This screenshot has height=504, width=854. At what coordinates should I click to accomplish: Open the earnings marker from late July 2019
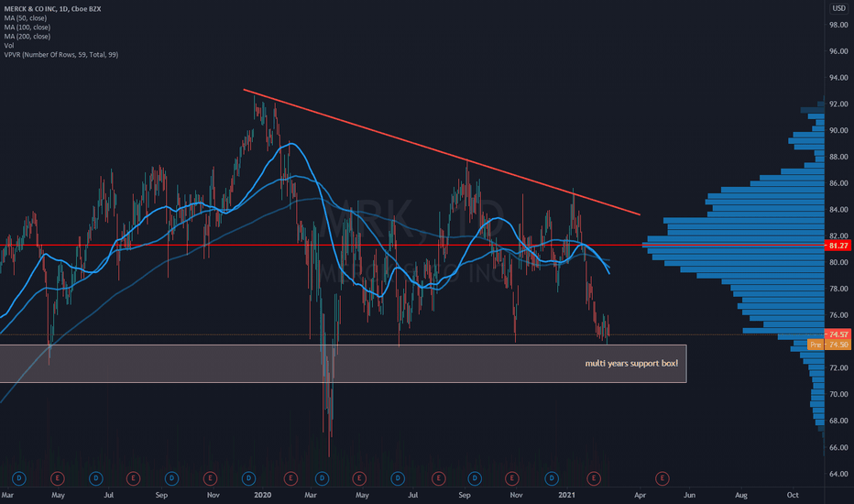133,478
